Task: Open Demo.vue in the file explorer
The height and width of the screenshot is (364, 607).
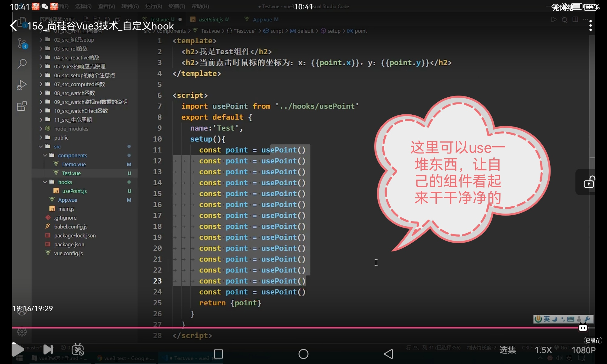Action: click(74, 164)
